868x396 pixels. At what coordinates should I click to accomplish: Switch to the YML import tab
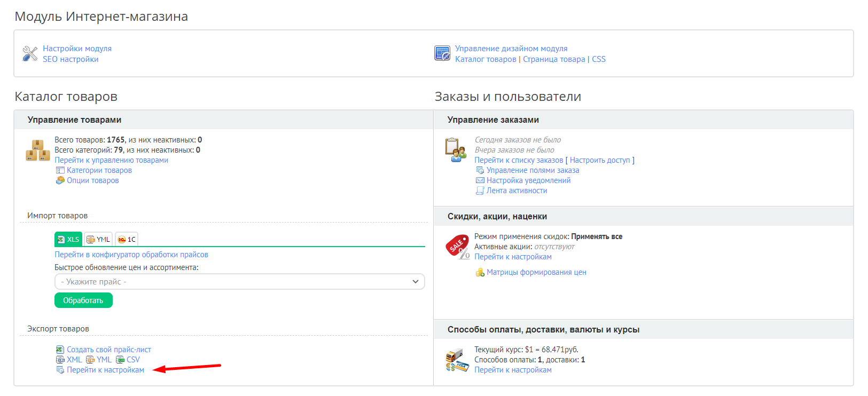click(98, 239)
